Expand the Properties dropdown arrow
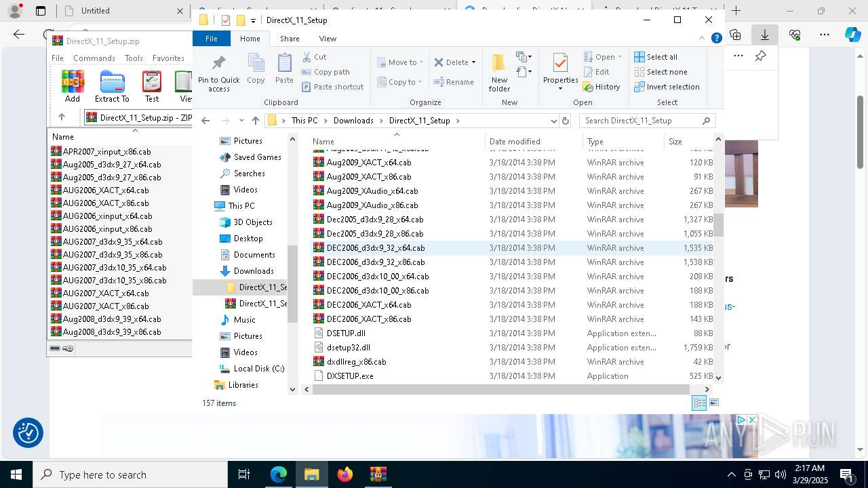 (560, 89)
